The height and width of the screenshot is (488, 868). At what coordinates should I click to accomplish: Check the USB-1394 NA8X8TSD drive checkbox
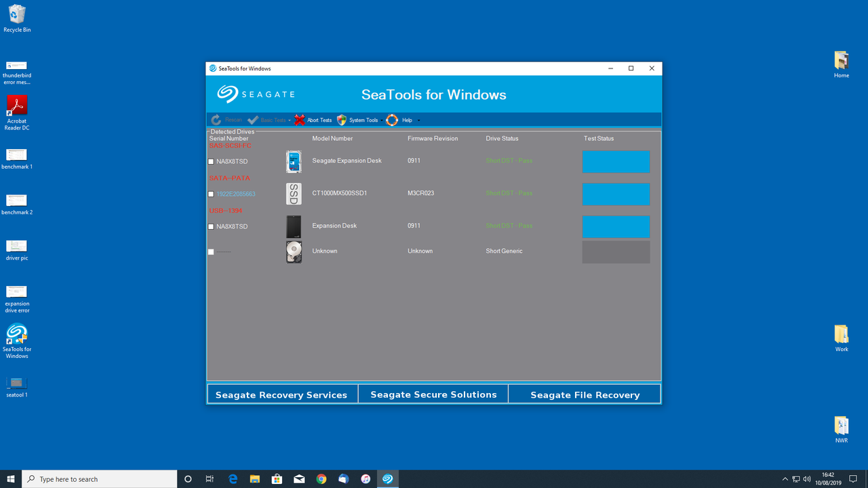point(211,227)
